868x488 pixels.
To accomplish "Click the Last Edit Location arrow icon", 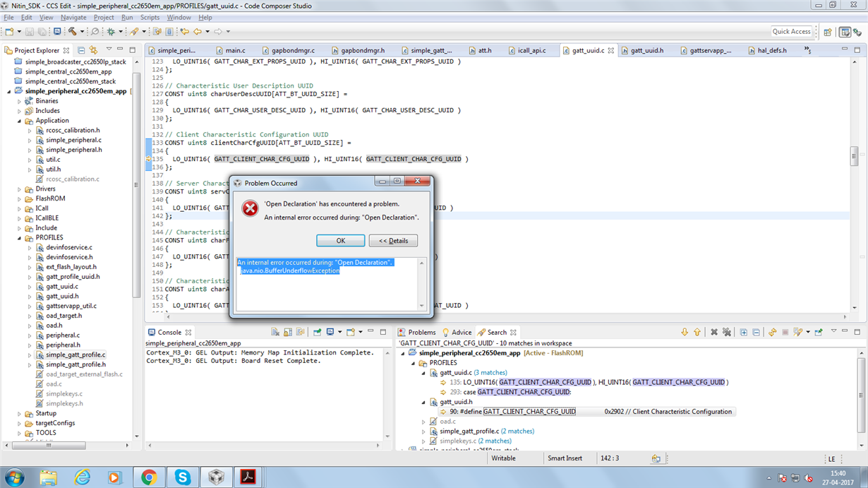I will pos(185,31).
